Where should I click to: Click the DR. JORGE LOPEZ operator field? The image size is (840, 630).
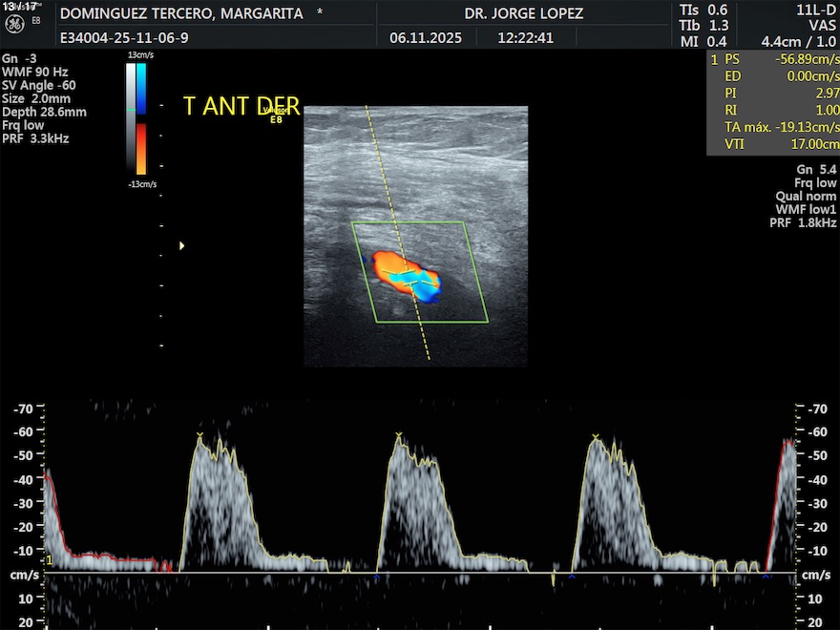[x=523, y=13]
